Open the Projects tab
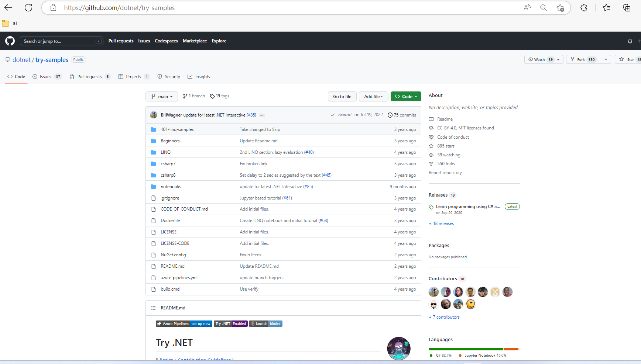The width and height of the screenshot is (641, 364). point(134,77)
